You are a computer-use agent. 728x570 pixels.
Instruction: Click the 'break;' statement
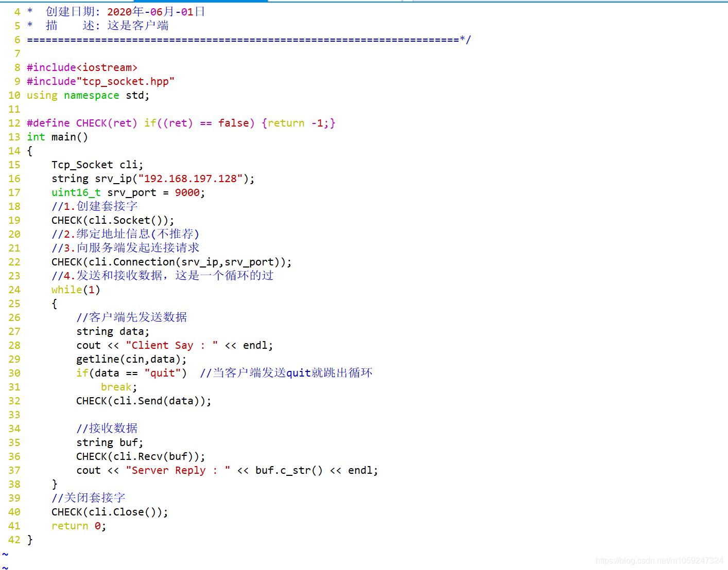[x=119, y=387]
